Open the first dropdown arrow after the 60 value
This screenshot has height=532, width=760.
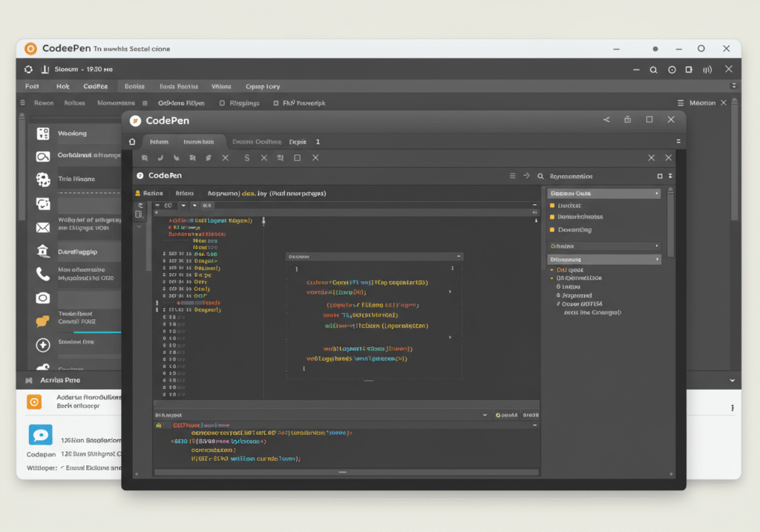pos(183,206)
